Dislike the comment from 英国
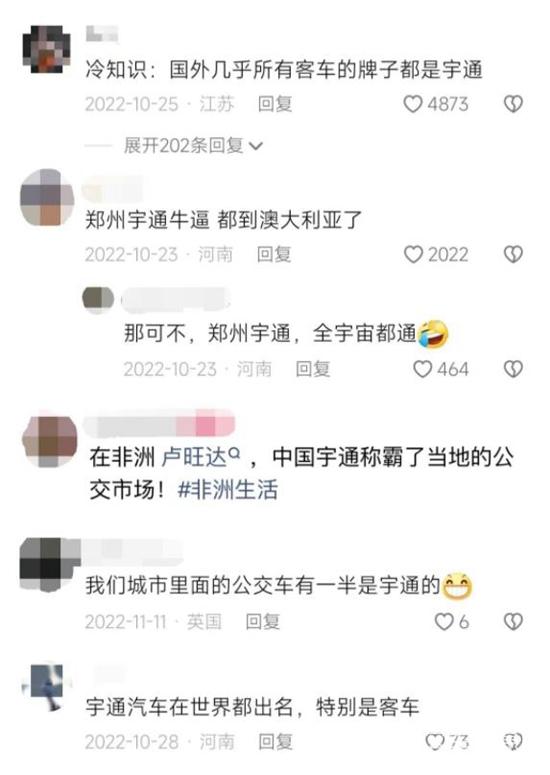The height and width of the screenshot is (775, 550). pos(513,621)
